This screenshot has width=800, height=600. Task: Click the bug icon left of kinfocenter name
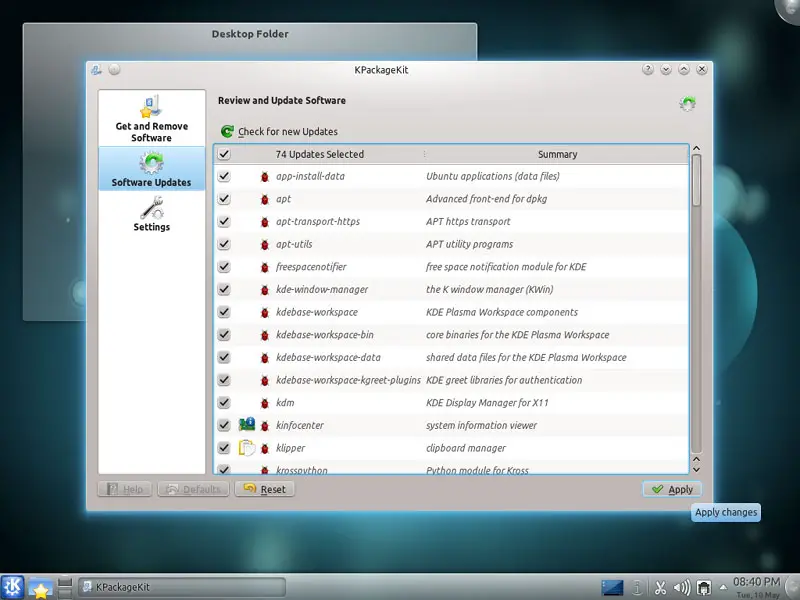(264, 426)
